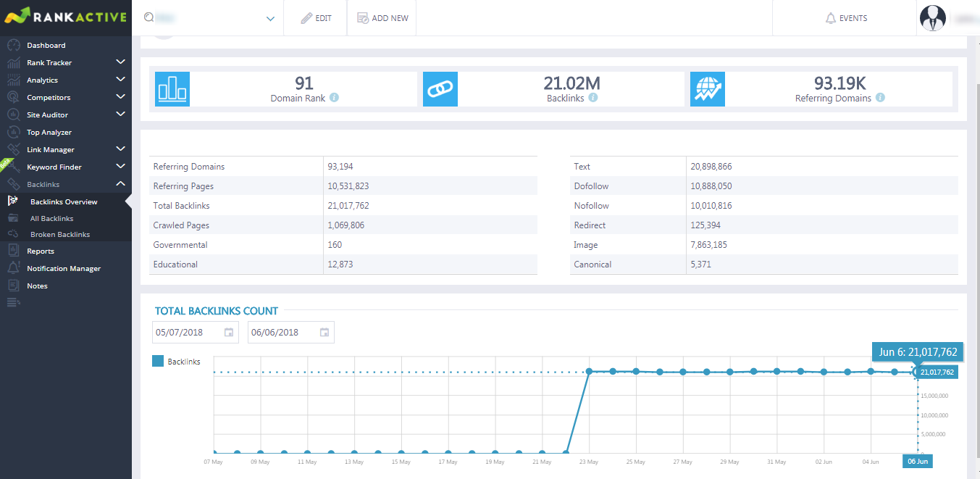The height and width of the screenshot is (479, 980).
Task: Click the Keyword Finder icon
Action: [x=13, y=167]
